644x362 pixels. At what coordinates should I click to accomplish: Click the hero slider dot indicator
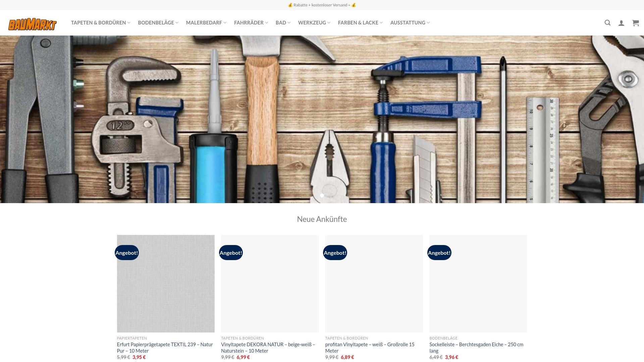(x=322, y=195)
